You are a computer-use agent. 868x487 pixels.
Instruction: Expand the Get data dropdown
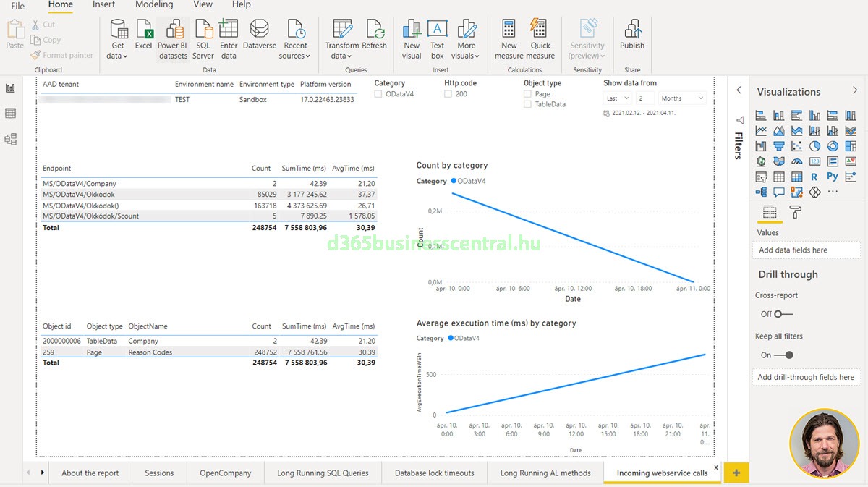pos(117,56)
